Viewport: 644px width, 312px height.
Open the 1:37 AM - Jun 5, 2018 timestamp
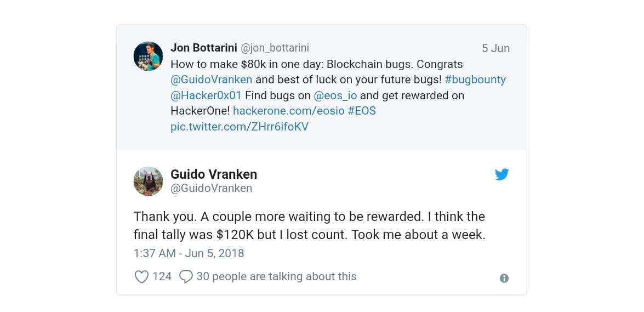pyautogui.click(x=189, y=253)
